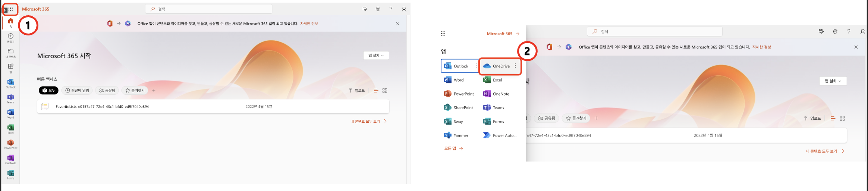Image resolution: width=868 pixels, height=191 pixels.
Task: Expand the 앱 설치 dropdown in the right screenshot
Action: [833, 81]
